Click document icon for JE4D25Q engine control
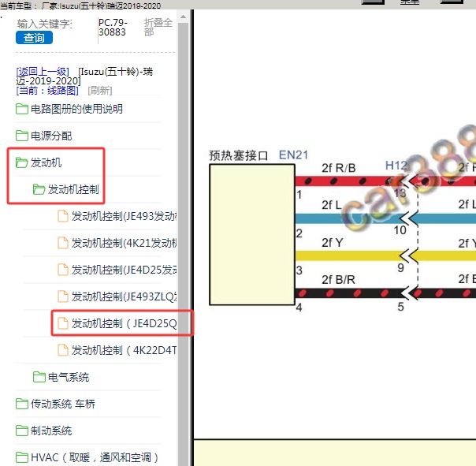 pos(63,323)
